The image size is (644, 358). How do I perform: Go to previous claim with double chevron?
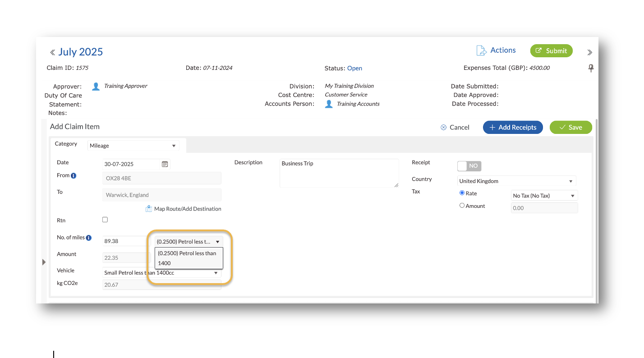coord(52,52)
